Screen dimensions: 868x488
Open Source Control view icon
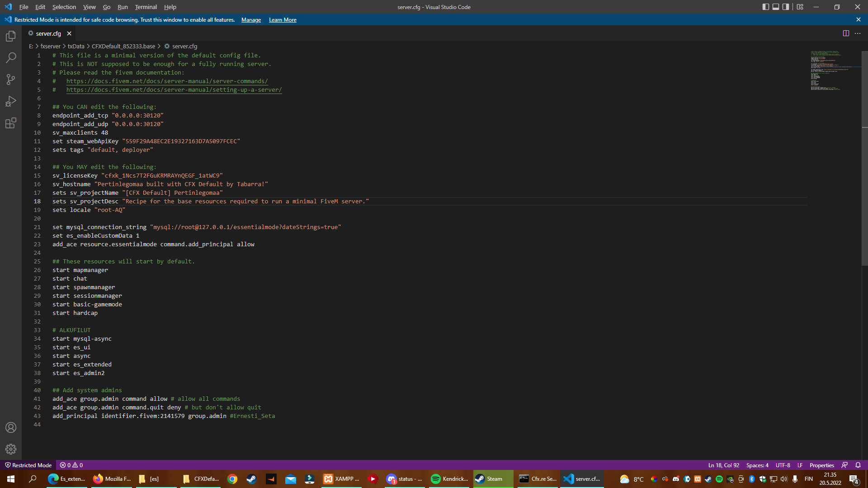pyautogui.click(x=11, y=80)
